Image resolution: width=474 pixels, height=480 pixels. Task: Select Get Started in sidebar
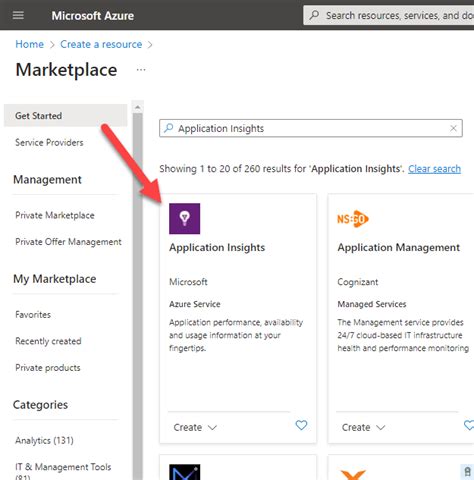[x=66, y=116]
